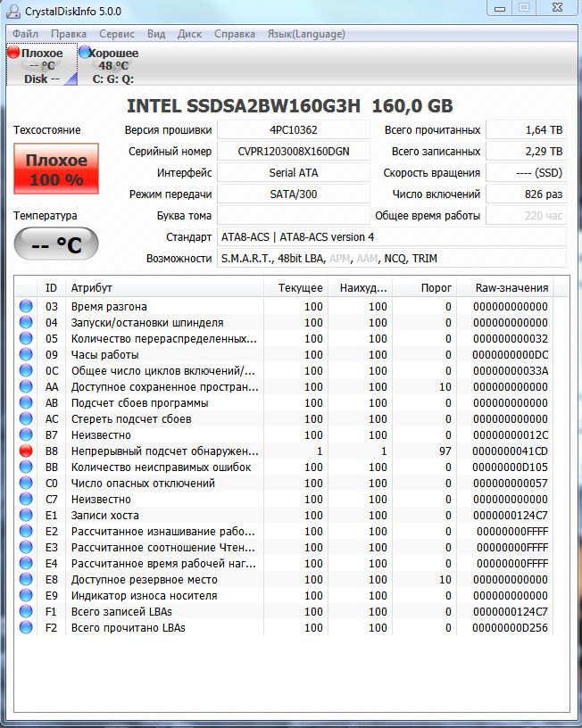This screenshot has width=582, height=728.
Task: Click blue status icon of attribute B7
Action: pyautogui.click(x=26, y=434)
